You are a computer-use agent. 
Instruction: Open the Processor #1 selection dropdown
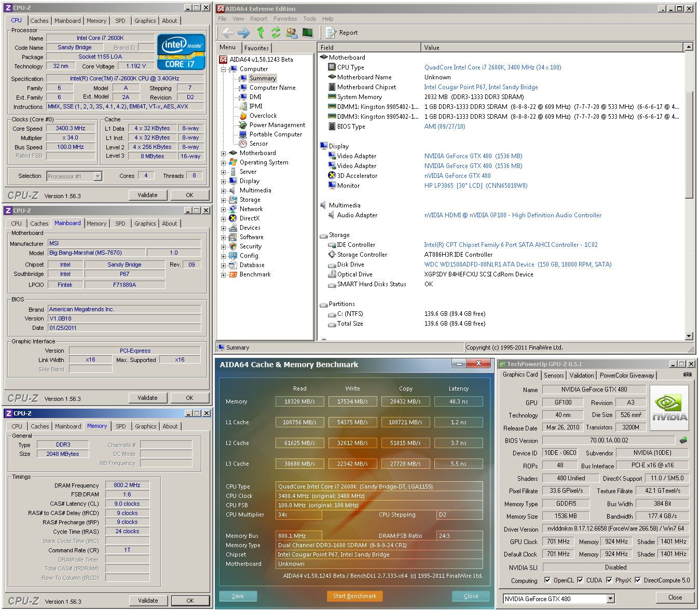(x=98, y=176)
